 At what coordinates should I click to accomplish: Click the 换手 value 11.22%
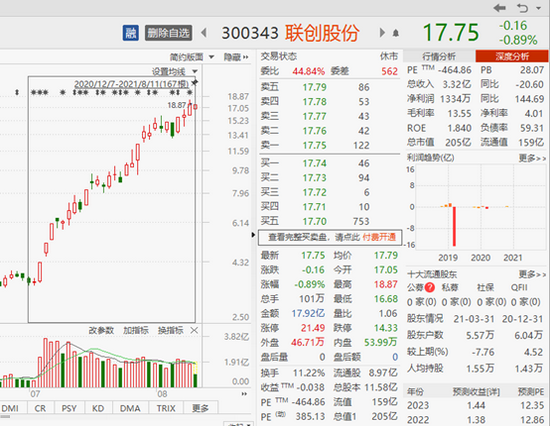click(x=309, y=373)
